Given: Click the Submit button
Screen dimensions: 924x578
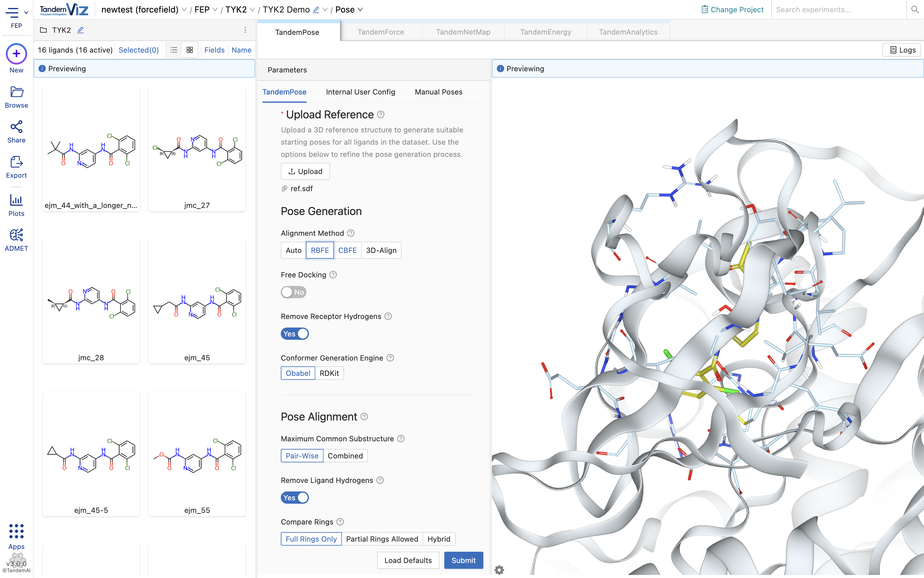Looking at the screenshot, I should [464, 560].
